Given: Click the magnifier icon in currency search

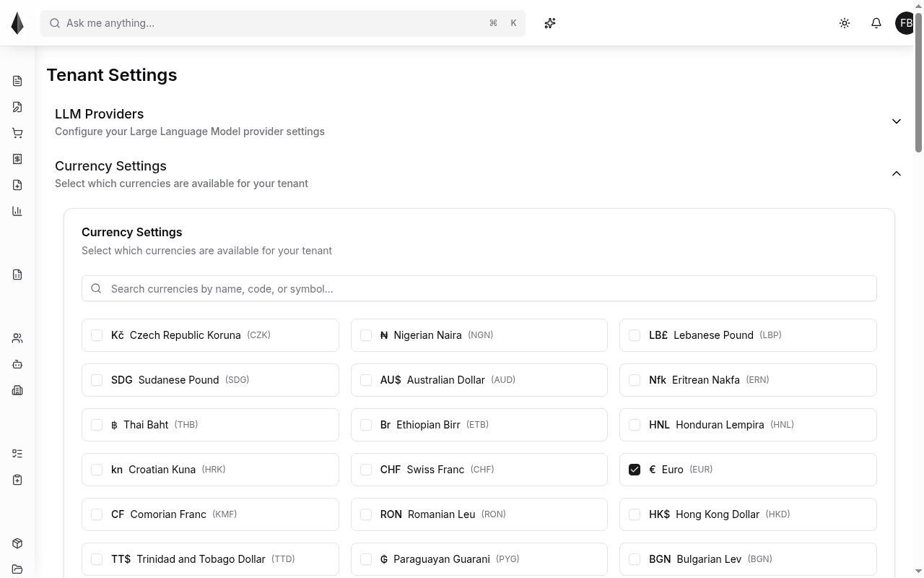Looking at the screenshot, I should click(x=96, y=289).
